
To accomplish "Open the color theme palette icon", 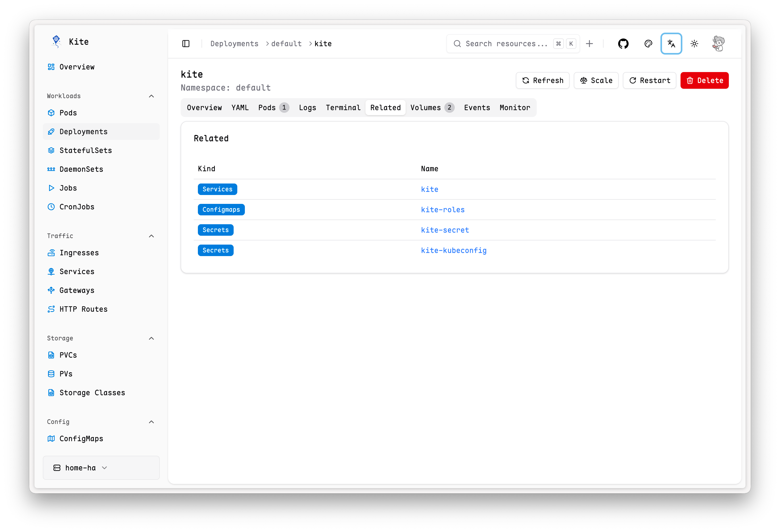I will point(648,44).
